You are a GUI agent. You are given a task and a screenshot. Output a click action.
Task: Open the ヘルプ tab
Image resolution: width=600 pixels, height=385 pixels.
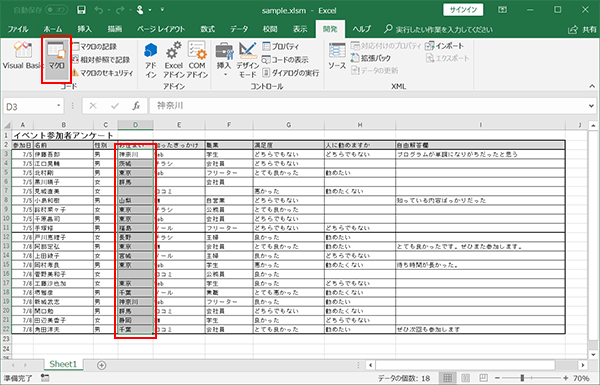pyautogui.click(x=362, y=29)
